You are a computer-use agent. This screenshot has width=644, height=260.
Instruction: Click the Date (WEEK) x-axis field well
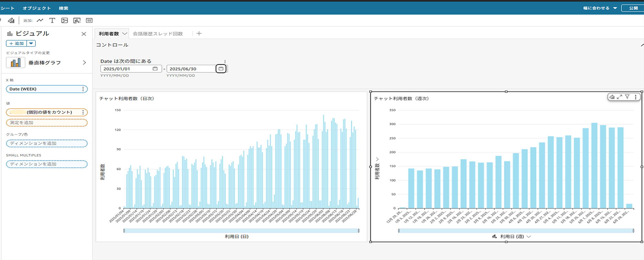click(43, 89)
